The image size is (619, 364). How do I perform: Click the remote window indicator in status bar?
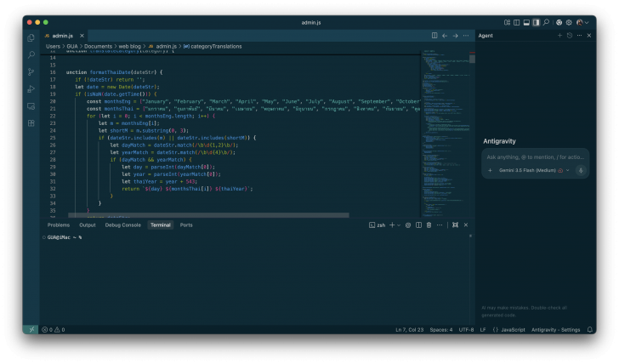coord(31,330)
